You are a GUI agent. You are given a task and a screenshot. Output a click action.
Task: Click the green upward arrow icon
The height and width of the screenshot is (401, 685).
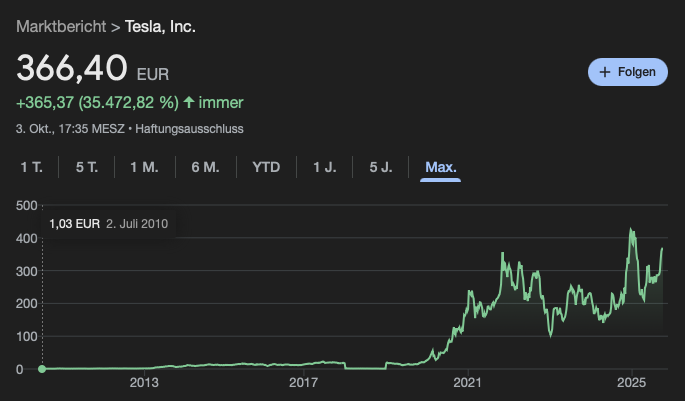click(x=189, y=102)
